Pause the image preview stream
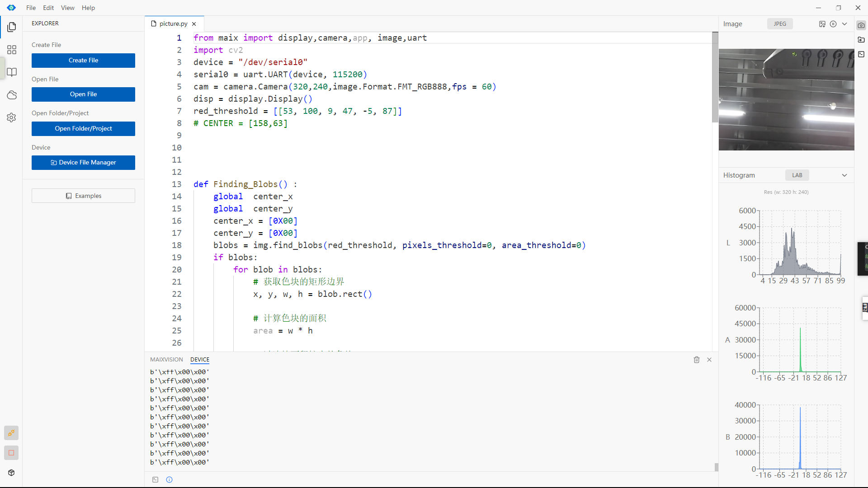The image size is (868, 488). click(x=833, y=24)
